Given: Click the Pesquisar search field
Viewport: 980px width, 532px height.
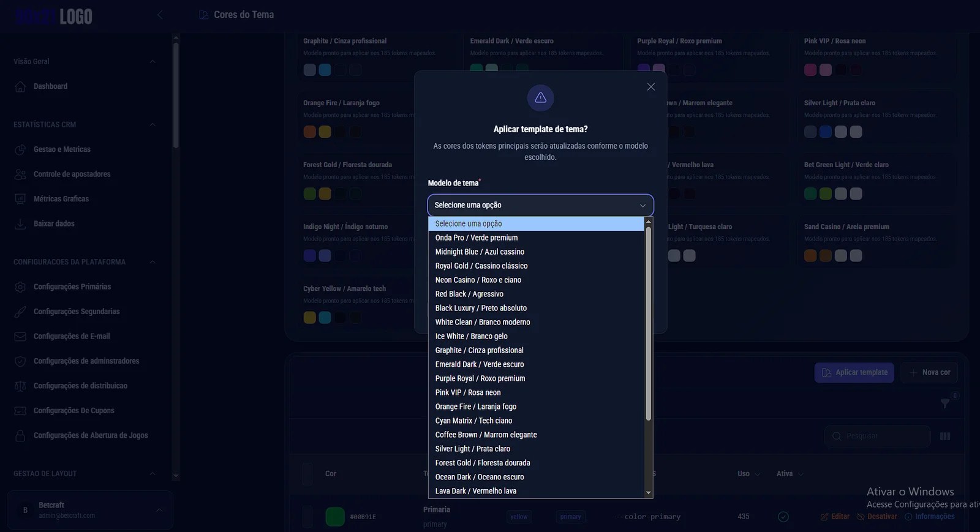Looking at the screenshot, I should tap(877, 436).
